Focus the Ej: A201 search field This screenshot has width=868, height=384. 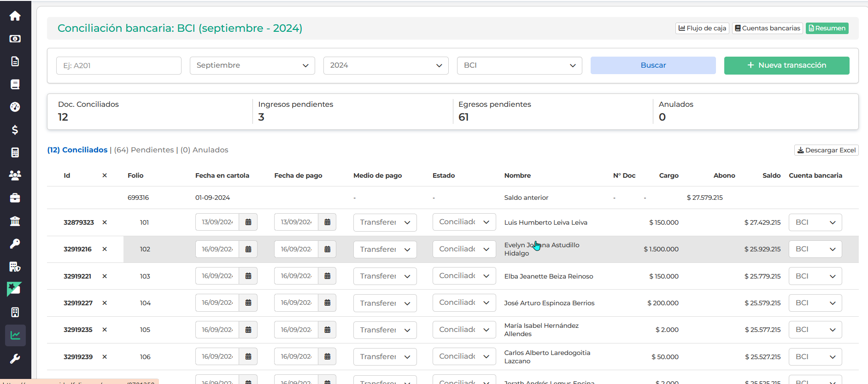click(x=119, y=65)
